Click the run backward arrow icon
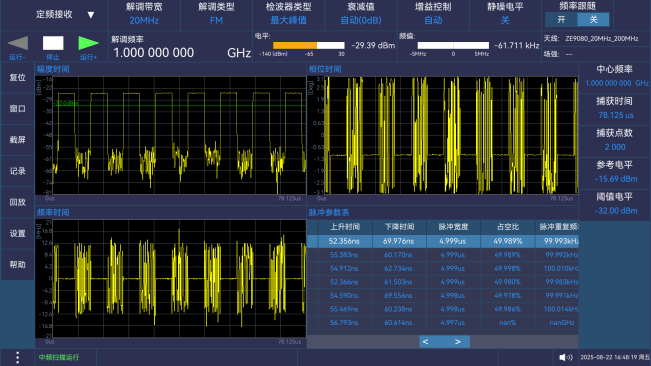The image size is (651, 366). tap(18, 43)
